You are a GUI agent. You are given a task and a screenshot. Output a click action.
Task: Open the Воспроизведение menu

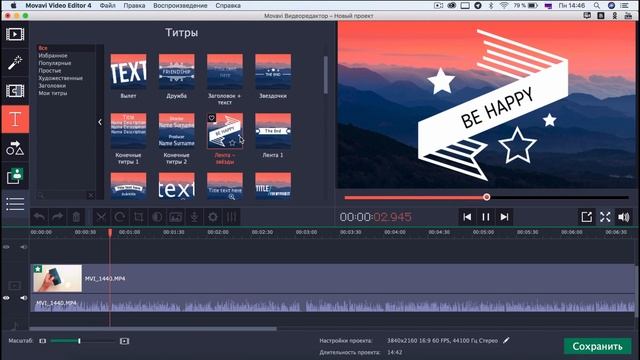click(x=180, y=6)
